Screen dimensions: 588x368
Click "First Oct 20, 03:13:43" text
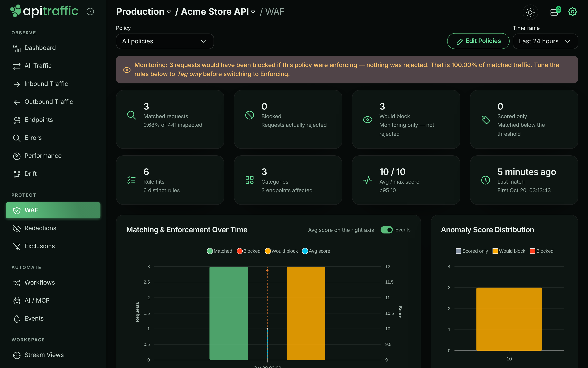pos(524,190)
